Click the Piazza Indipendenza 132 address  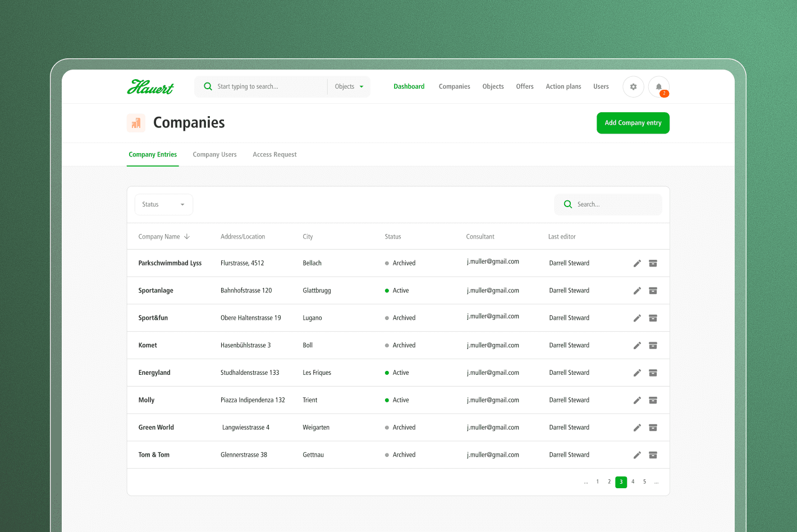[x=253, y=400]
